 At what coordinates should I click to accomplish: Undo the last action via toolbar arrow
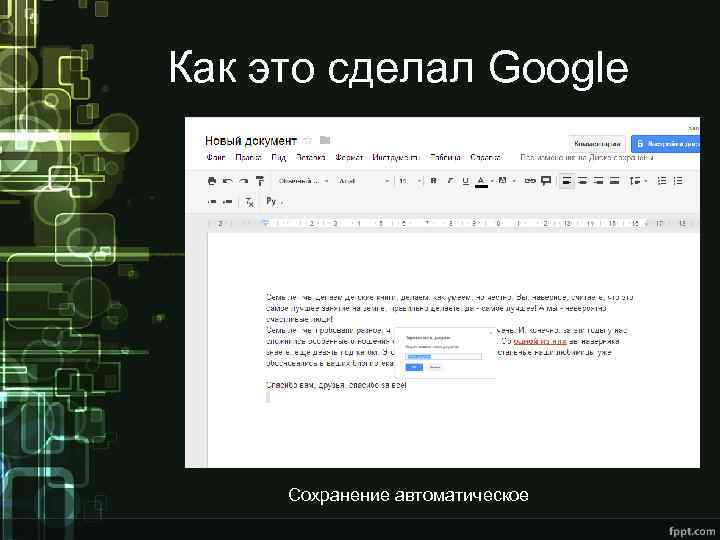click(227, 181)
